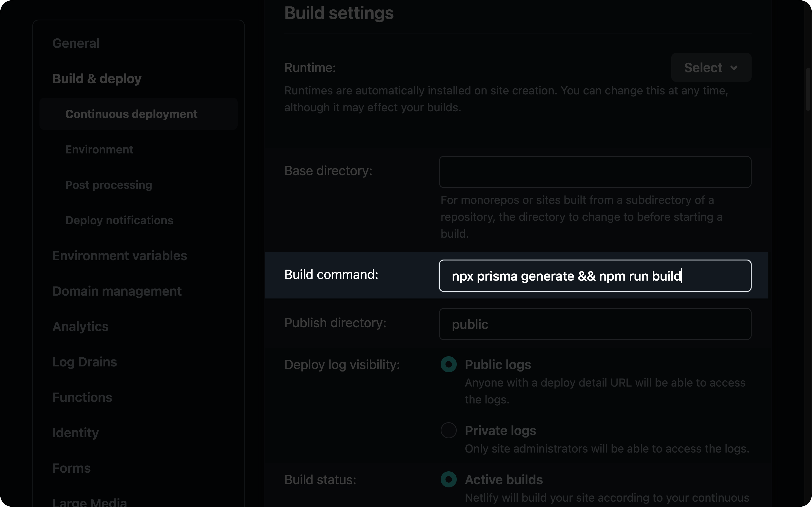The image size is (812, 507).
Task: Click Post processing settings link
Action: 109,185
